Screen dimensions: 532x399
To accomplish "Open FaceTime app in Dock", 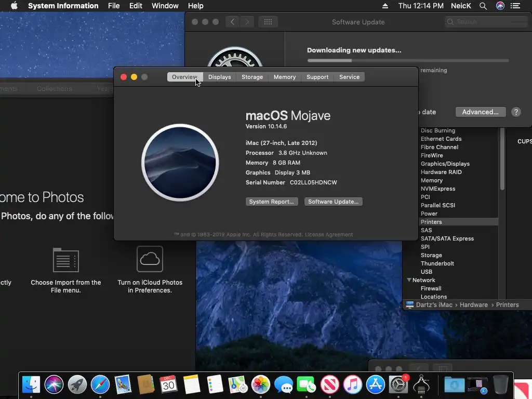I will click(x=307, y=384).
